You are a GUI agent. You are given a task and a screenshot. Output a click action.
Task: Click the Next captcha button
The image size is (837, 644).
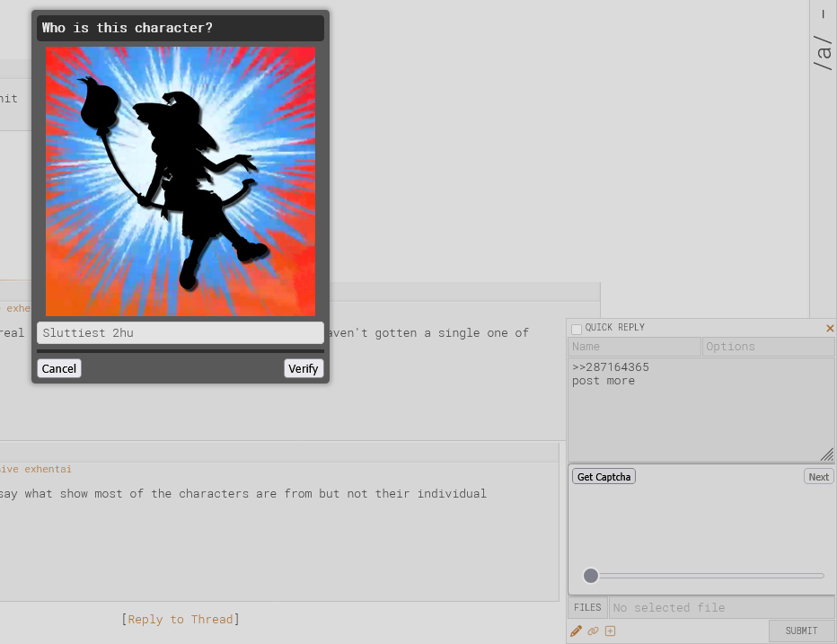point(818,477)
